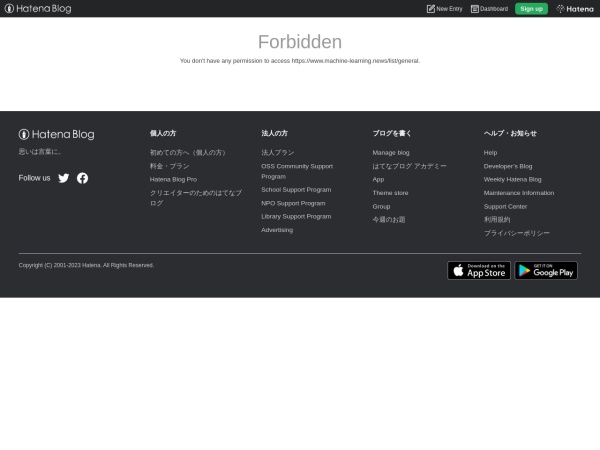The width and height of the screenshot is (600, 450).
Task: Open New Entry from the top bar
Action: click(x=444, y=9)
